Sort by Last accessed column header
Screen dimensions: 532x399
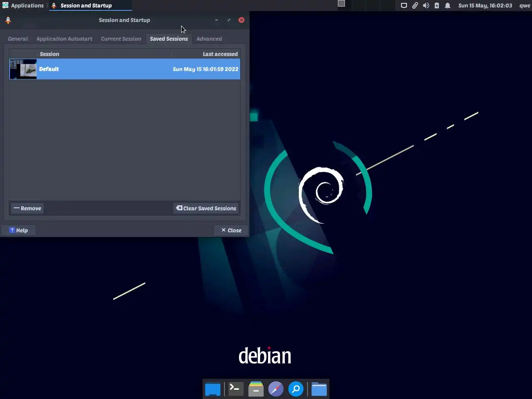[x=206, y=54]
